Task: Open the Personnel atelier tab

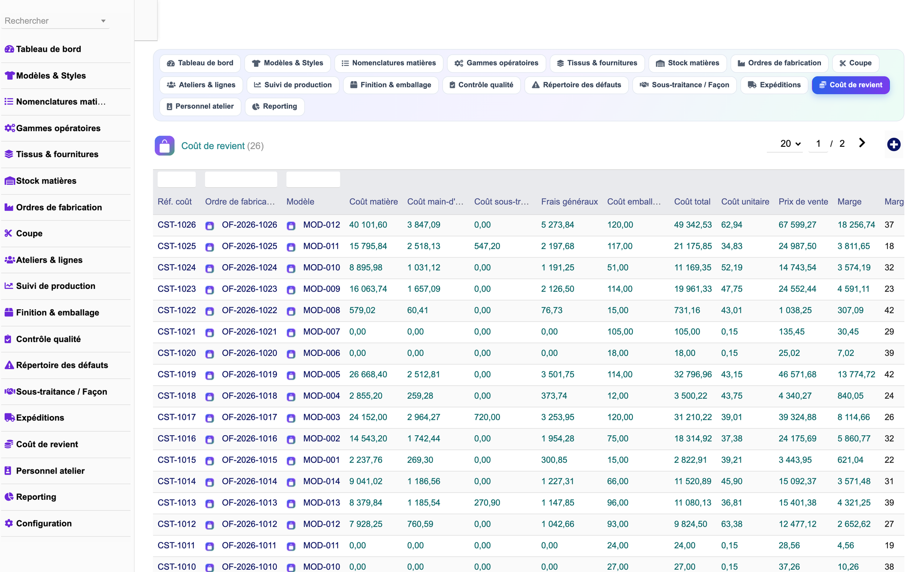Action: (200, 106)
